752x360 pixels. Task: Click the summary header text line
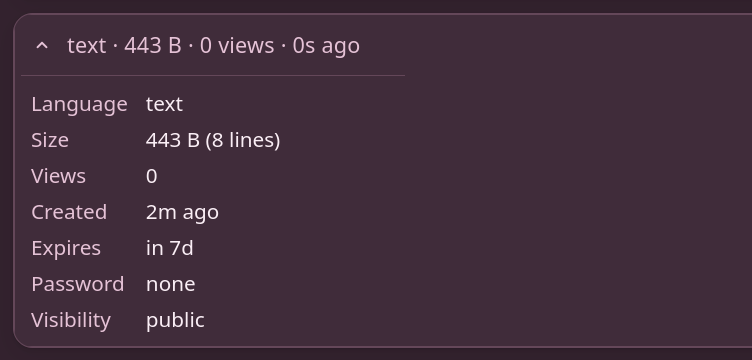coord(213,46)
